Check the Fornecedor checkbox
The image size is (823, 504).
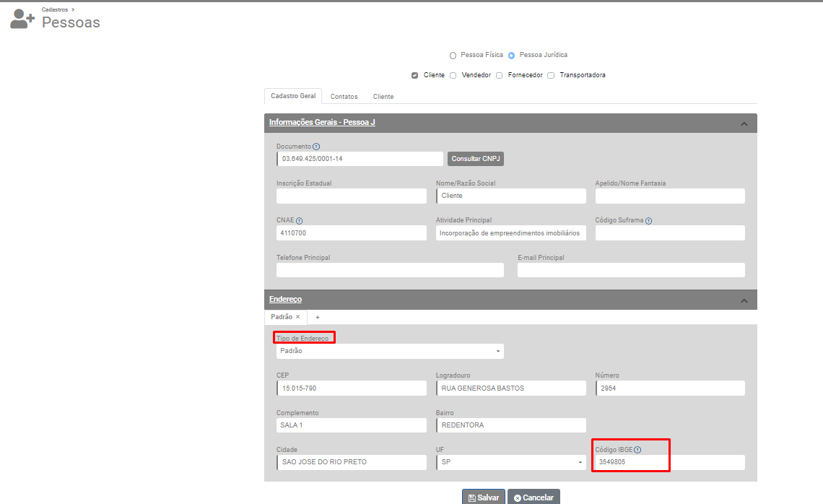(x=499, y=75)
